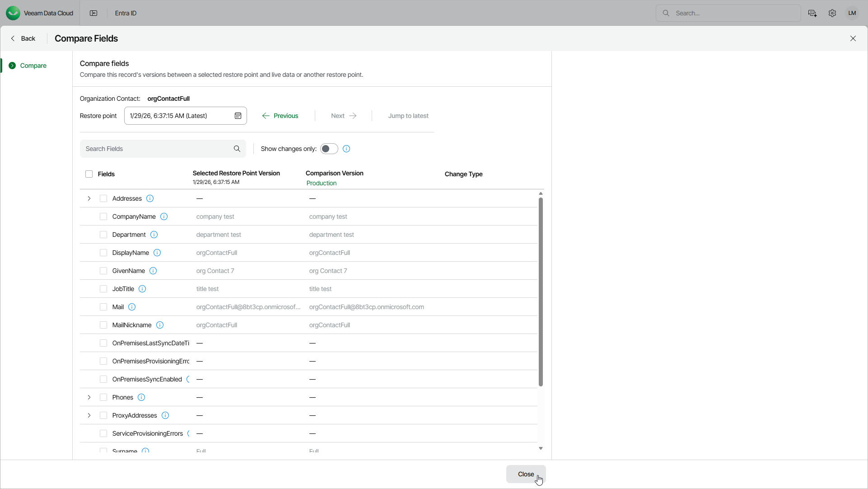Click the Back button
Image resolution: width=868 pixels, height=489 pixels.
(23, 38)
